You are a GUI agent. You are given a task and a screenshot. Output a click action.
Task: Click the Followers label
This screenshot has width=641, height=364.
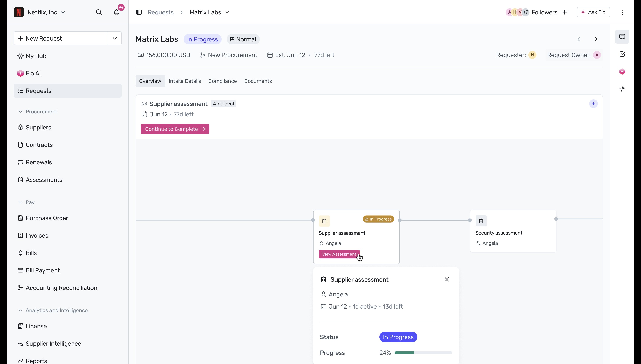pos(544,12)
